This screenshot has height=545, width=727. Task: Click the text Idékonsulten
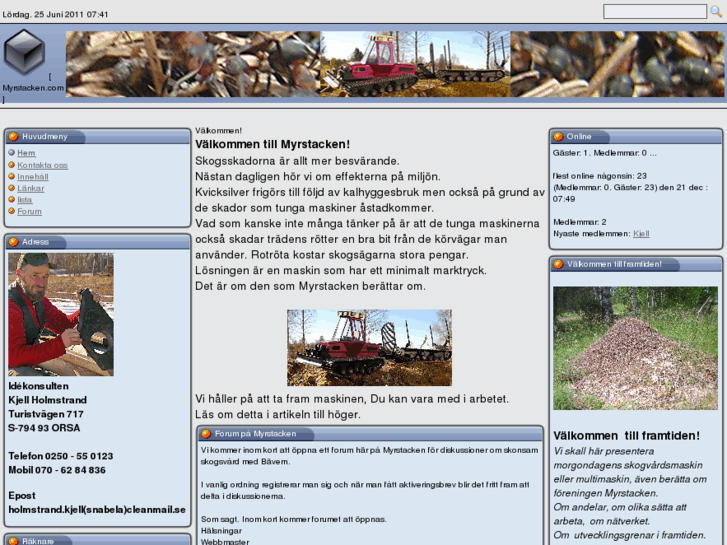point(38,386)
